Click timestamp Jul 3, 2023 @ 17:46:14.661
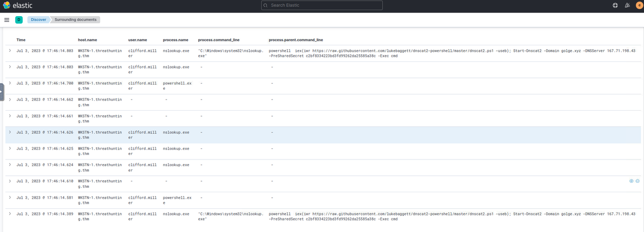Screen dimensions: 644x232 coord(45,116)
